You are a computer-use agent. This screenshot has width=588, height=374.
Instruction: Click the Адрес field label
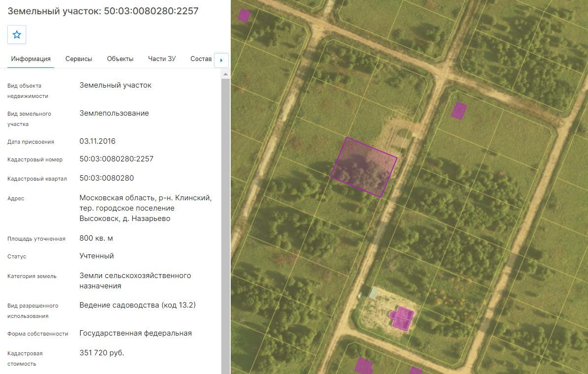click(16, 198)
